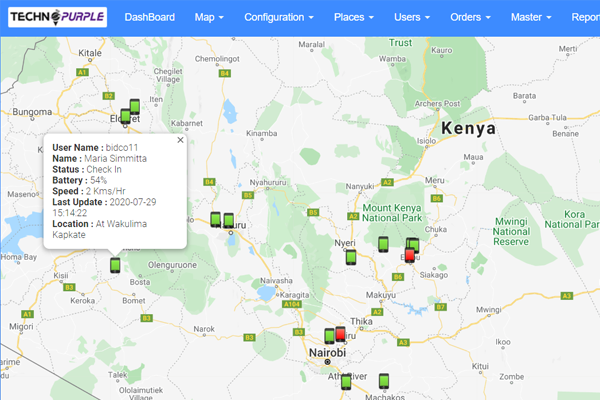Image resolution: width=600 pixels, height=400 pixels.
Task: Expand the Orders dropdown menu
Action: coord(470,17)
